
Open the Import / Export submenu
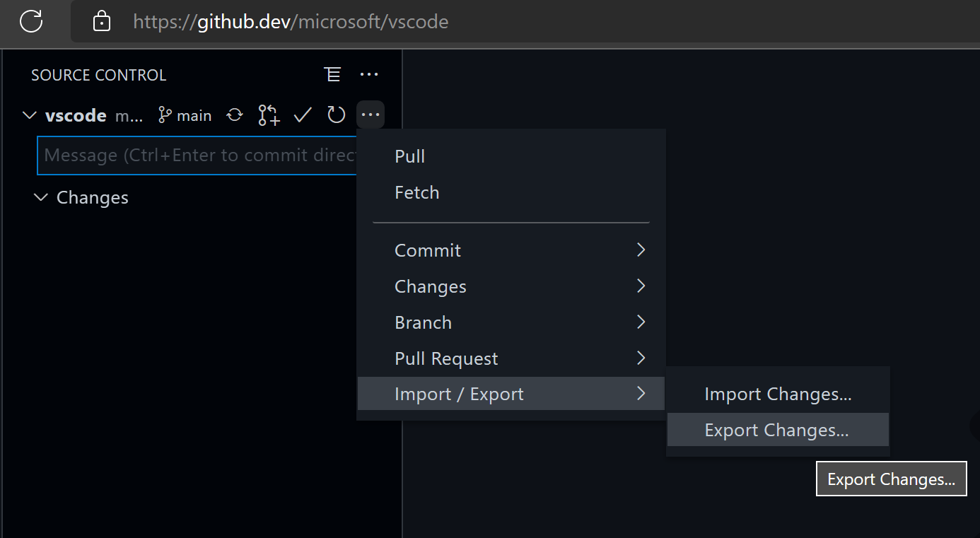(511, 394)
